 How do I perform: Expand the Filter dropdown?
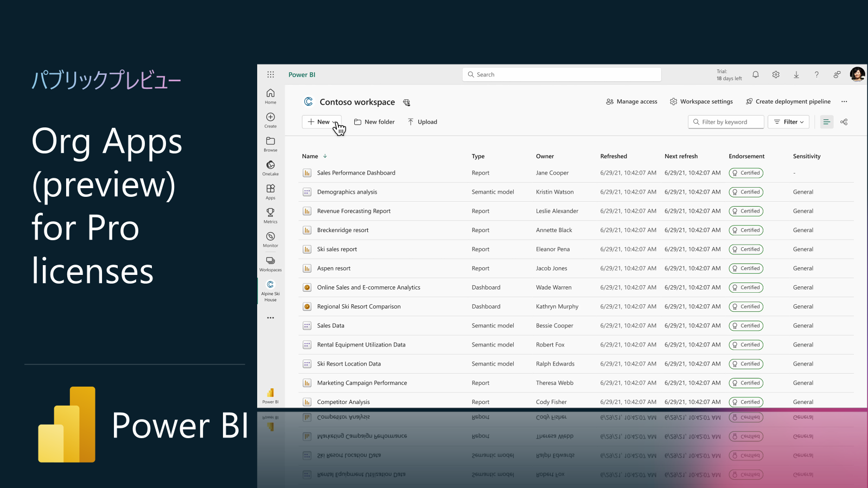pos(789,122)
